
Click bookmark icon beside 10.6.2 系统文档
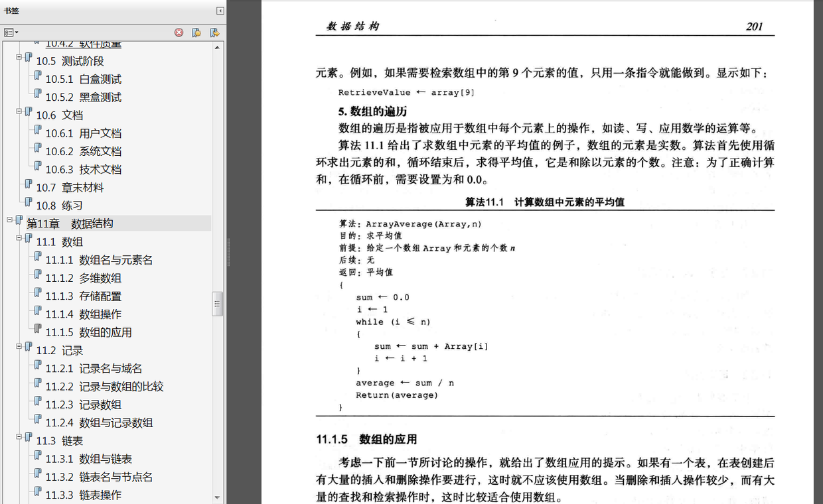click(x=38, y=149)
